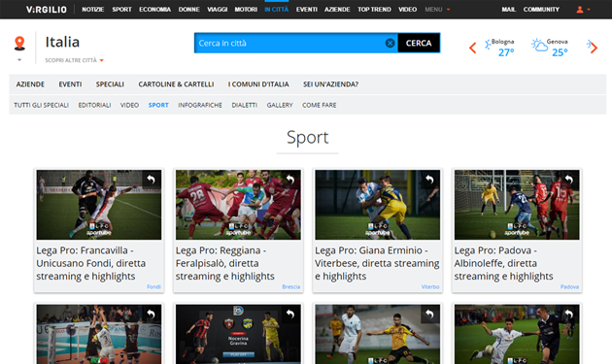Screen dimensions: 612x364
Task: Select Video sub-tab under Speciali
Action: 129,105
